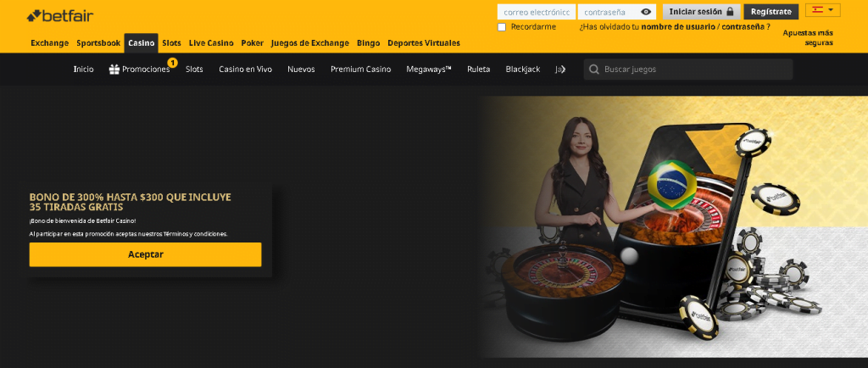Open Nuevos menu item
This screenshot has width=868, height=368.
pos(301,70)
